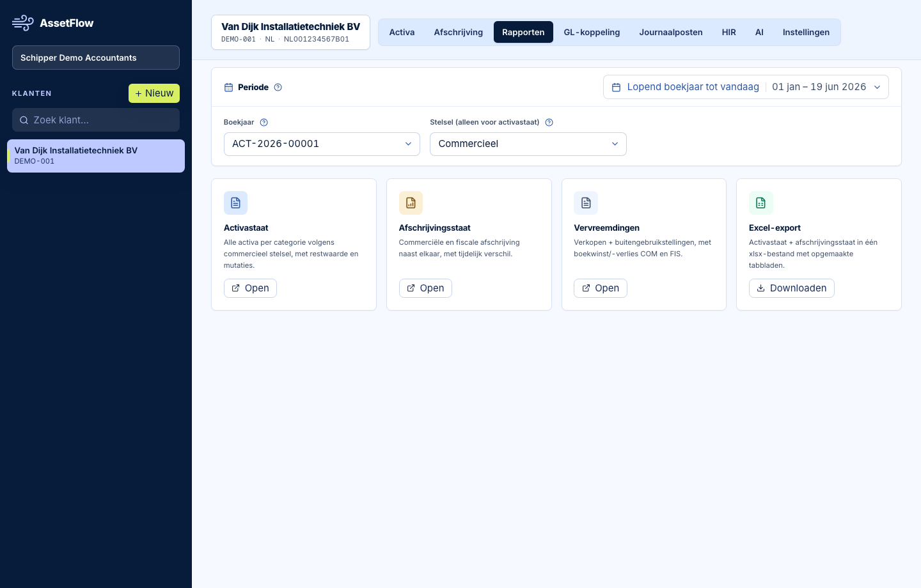This screenshot has height=588, width=921.
Task: Open the Stelsel Commercieel dropdown
Action: (528, 144)
